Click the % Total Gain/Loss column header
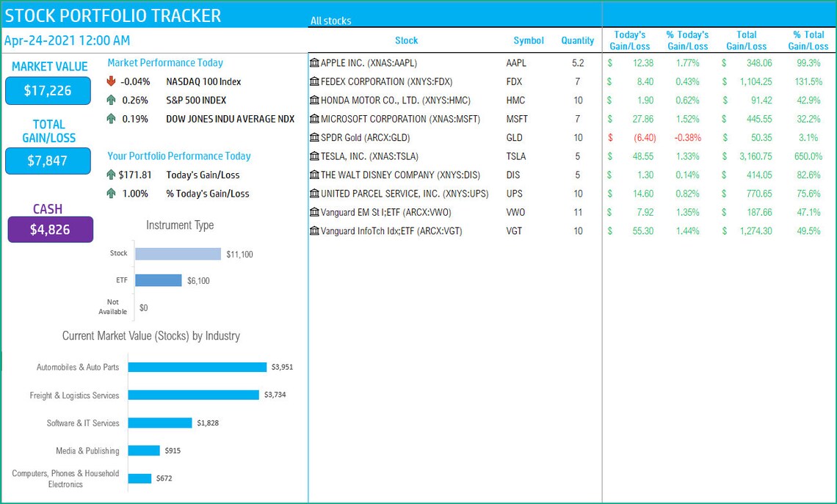This screenshot has width=837, height=504. click(808, 40)
